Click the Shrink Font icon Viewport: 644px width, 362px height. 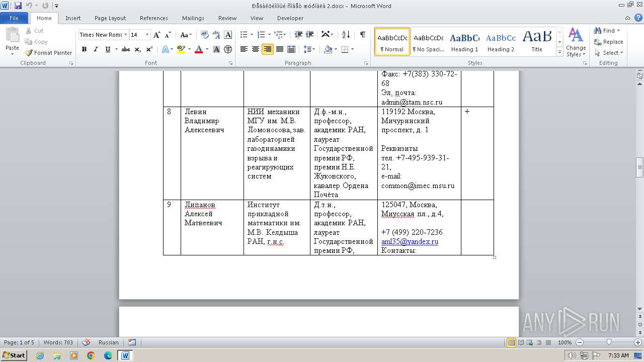169,35
